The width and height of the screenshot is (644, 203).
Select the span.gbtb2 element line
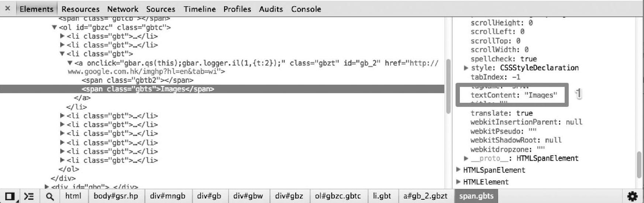click(137, 80)
